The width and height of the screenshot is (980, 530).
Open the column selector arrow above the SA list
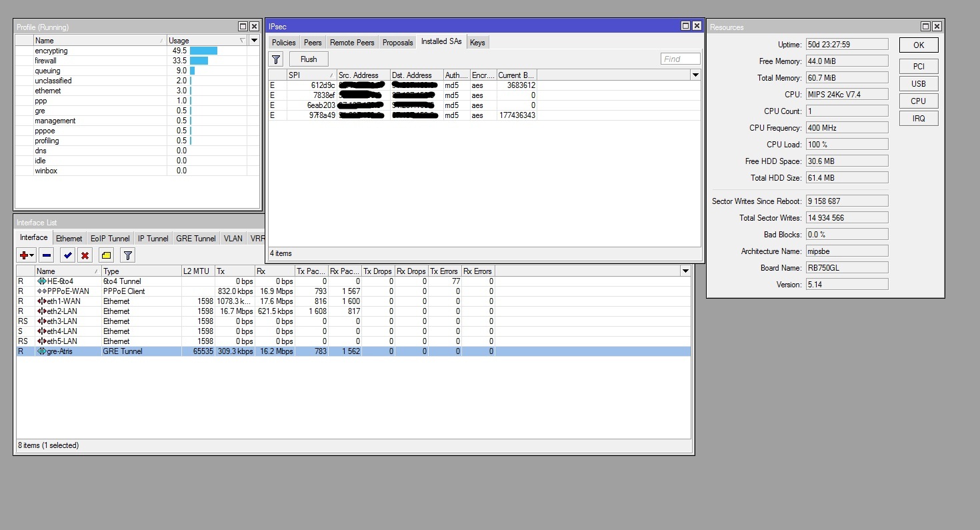click(x=695, y=75)
